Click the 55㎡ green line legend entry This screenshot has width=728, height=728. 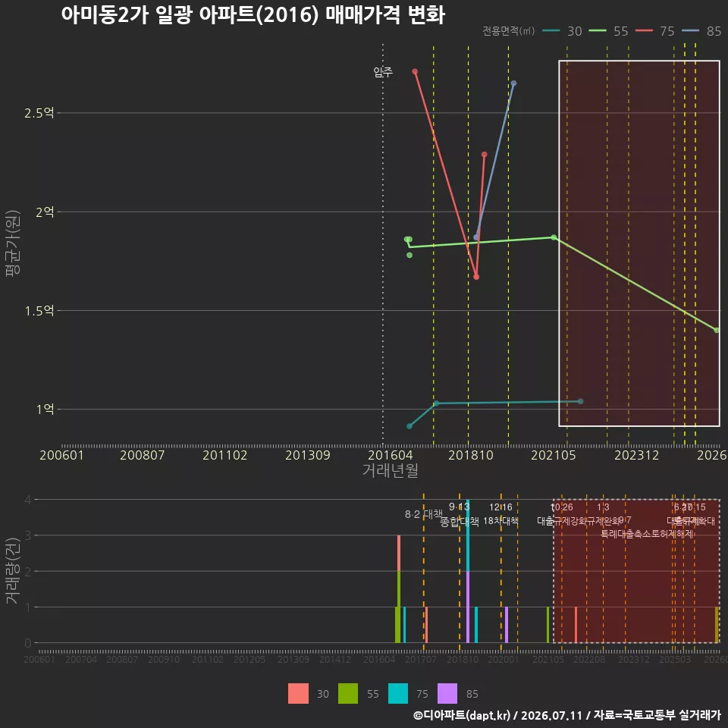point(608,31)
